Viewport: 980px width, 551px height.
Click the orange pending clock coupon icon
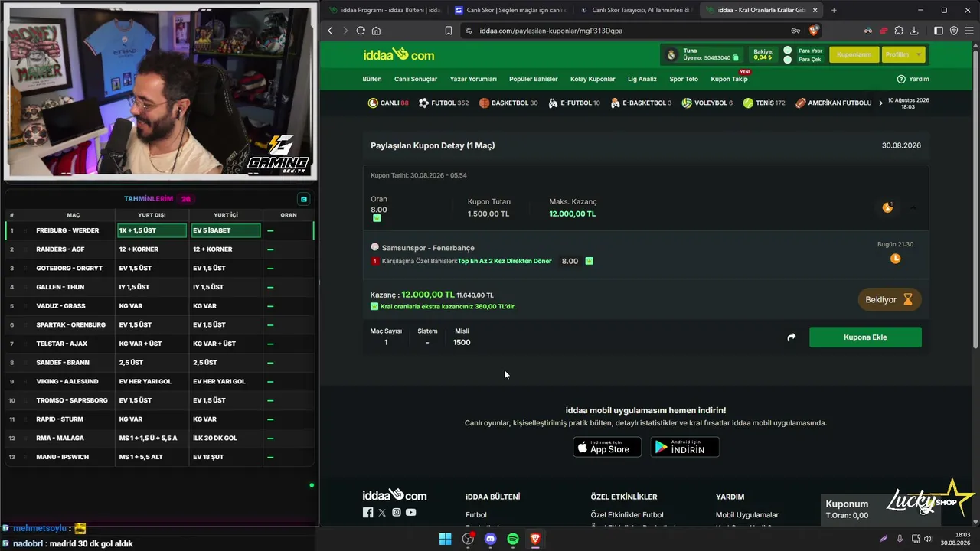point(895,259)
